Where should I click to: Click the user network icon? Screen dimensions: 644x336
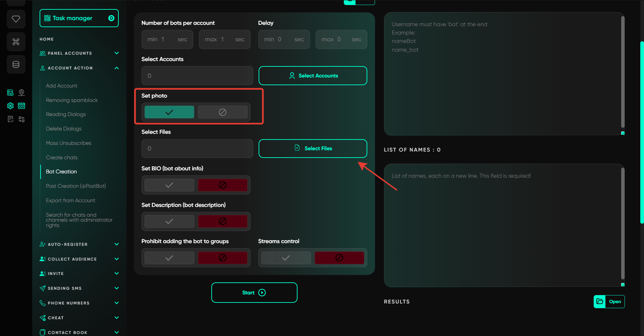[21, 93]
